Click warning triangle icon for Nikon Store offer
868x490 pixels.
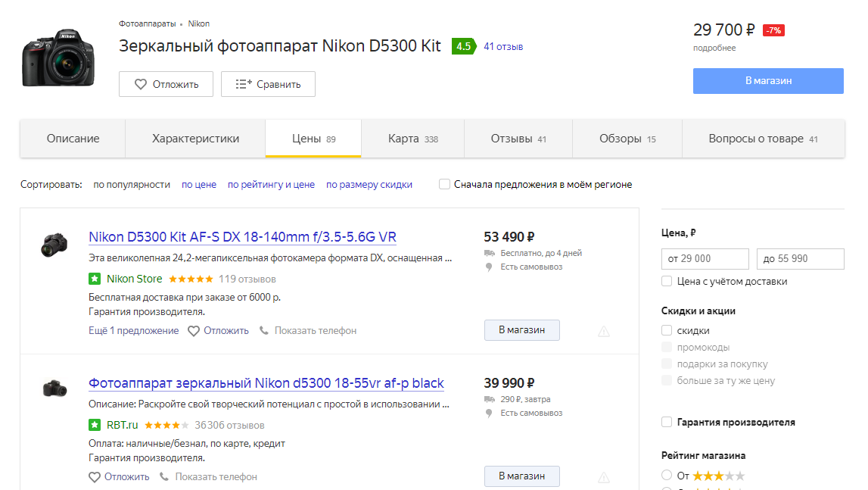pyautogui.click(x=604, y=331)
